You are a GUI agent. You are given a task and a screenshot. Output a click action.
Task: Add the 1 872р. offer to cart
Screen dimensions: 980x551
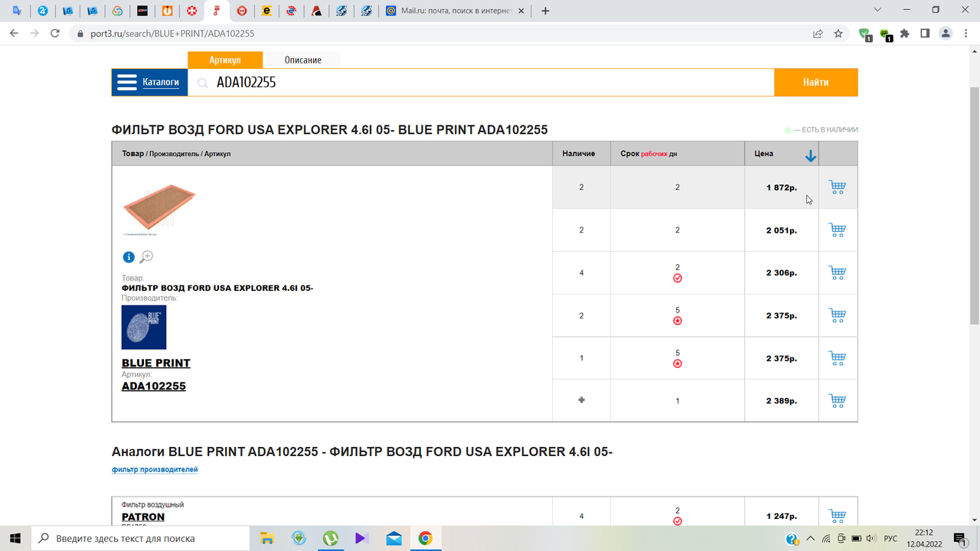point(838,187)
